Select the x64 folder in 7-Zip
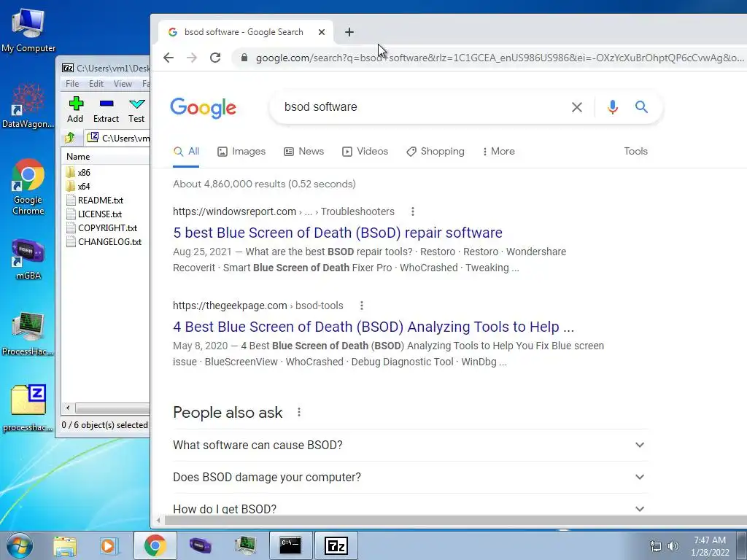Screen dimensions: 747x560 [84, 186]
